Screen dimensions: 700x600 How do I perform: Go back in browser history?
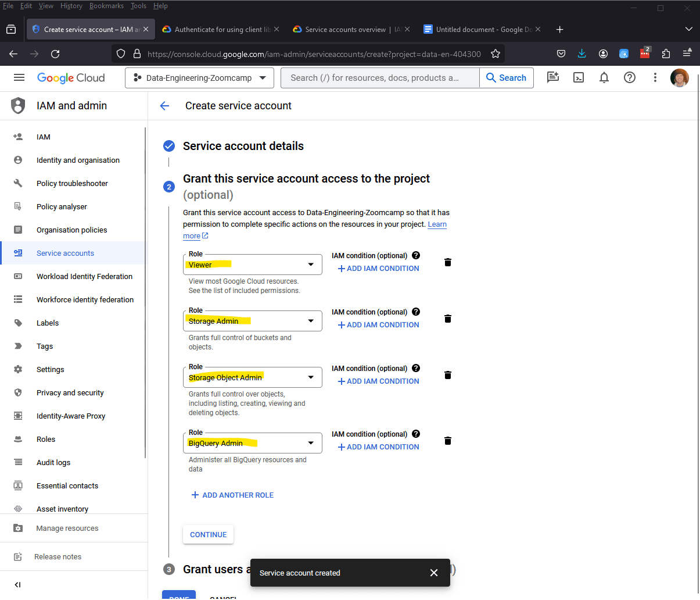(x=13, y=54)
